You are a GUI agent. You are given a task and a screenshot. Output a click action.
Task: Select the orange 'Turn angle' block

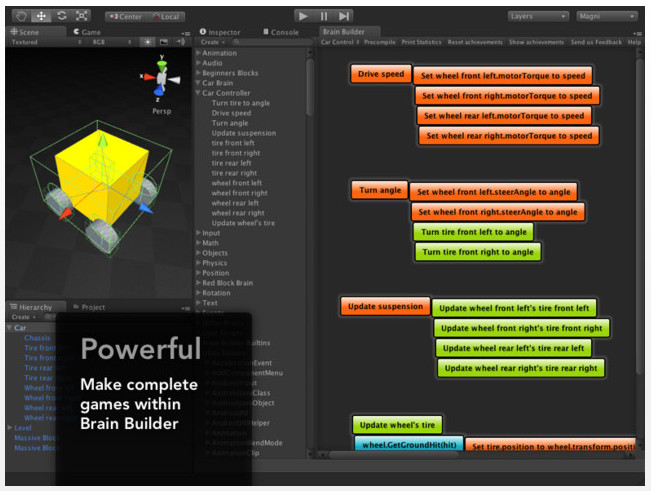(380, 190)
